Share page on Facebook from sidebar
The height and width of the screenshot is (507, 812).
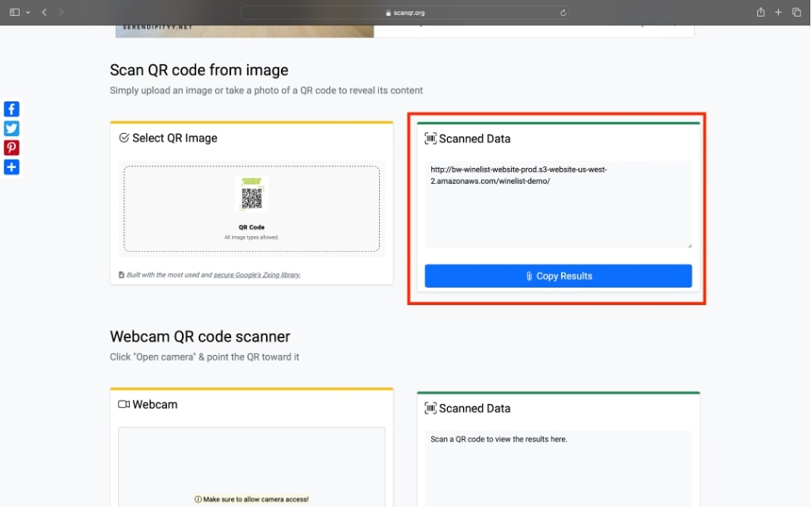point(12,109)
